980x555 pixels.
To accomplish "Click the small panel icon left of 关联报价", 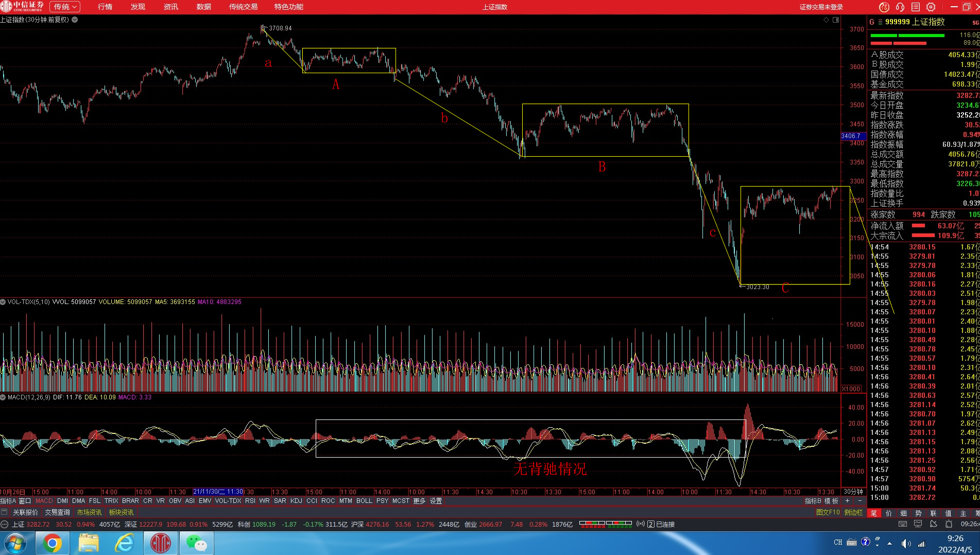I will (4, 512).
